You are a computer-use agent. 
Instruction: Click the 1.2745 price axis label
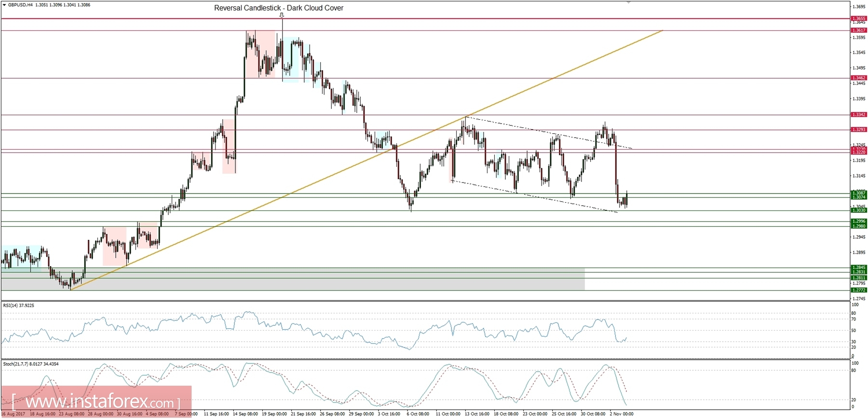click(858, 299)
